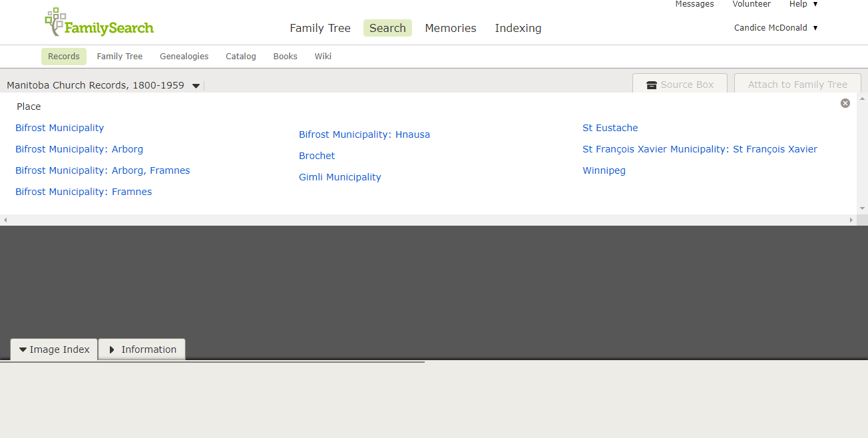
Task: Open Bifrost Municipality: Arborg, Framnes link
Action: 103,170
